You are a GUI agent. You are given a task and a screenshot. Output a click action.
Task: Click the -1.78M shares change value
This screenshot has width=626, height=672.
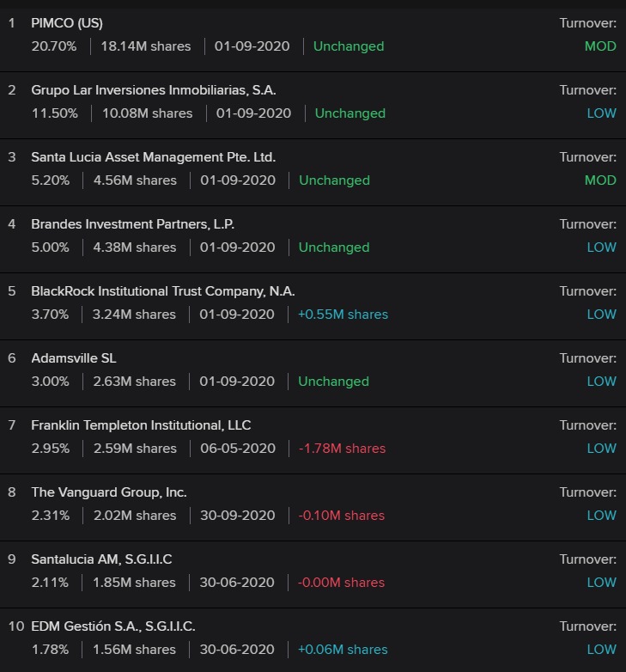pos(342,449)
